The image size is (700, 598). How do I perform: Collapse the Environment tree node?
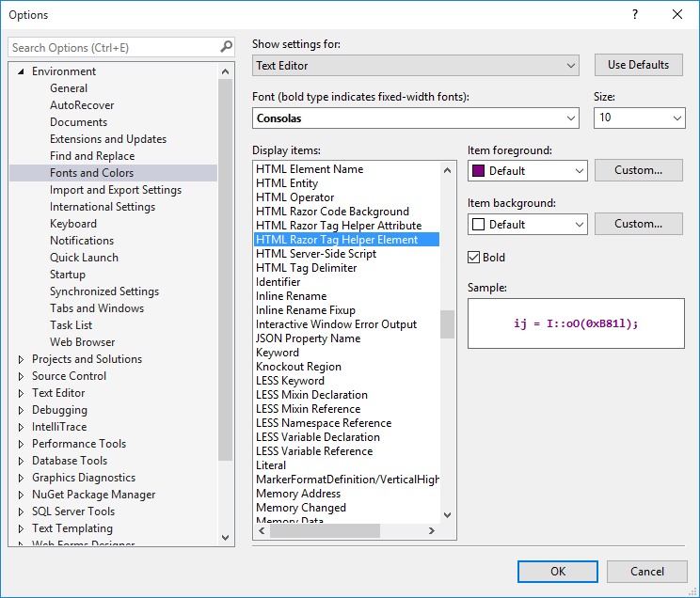(21, 71)
